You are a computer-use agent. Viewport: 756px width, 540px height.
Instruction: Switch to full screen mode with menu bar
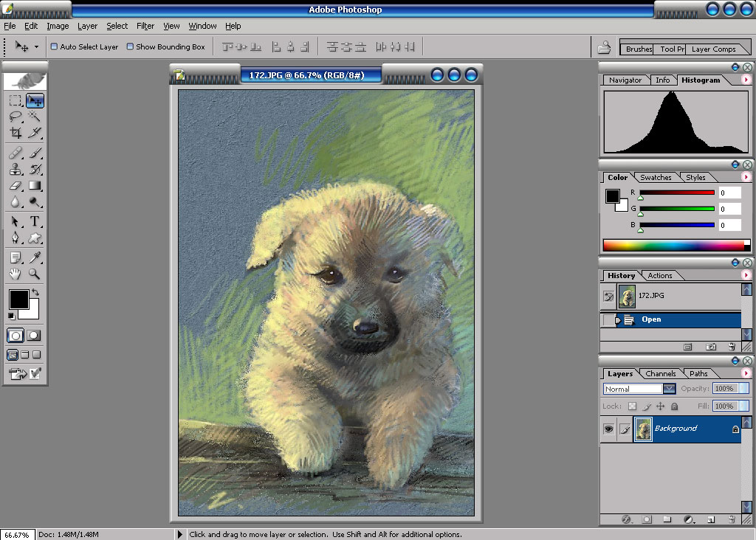point(24,355)
